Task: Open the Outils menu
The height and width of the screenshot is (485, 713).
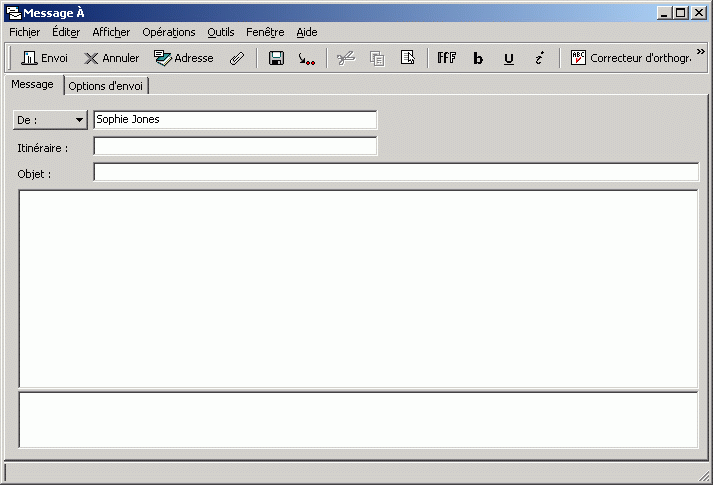Action: point(221,32)
